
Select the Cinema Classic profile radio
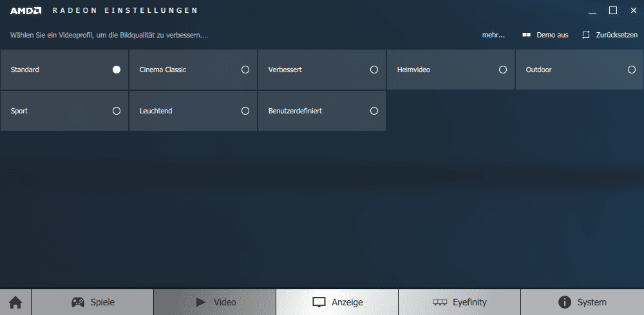(245, 70)
